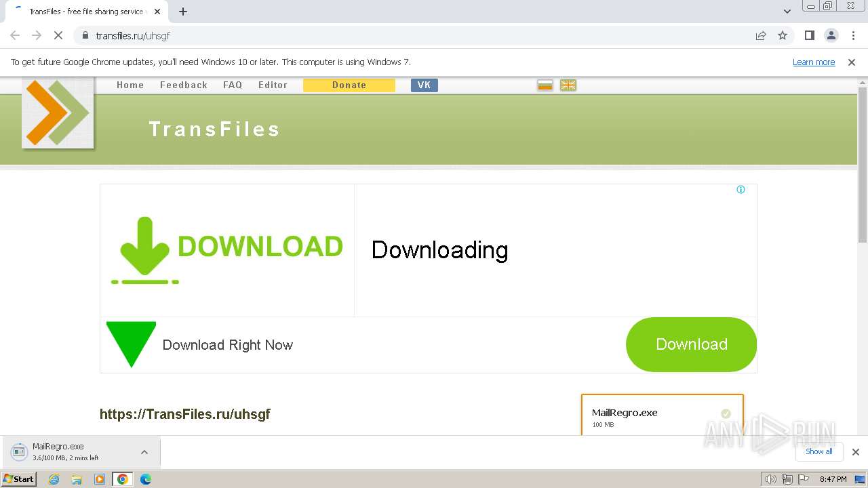Click the green downward triangle icon
Image resolution: width=868 pixels, height=488 pixels.
tap(131, 344)
